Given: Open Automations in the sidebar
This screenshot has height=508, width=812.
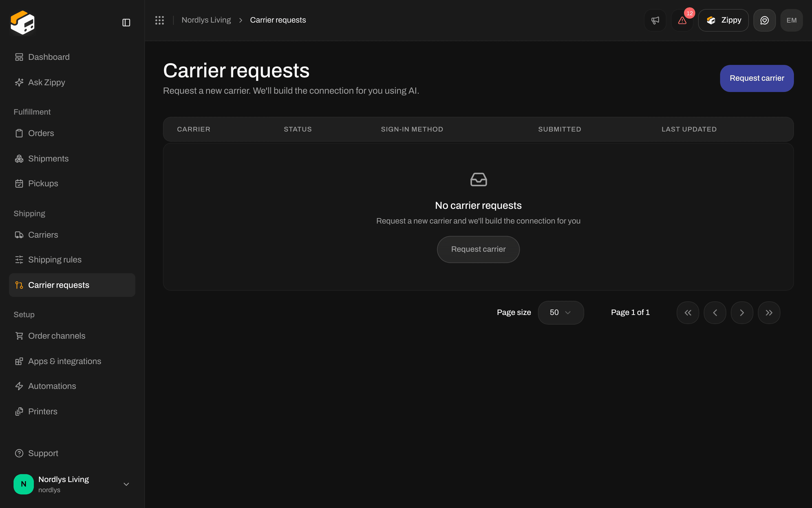Looking at the screenshot, I should [x=72, y=386].
